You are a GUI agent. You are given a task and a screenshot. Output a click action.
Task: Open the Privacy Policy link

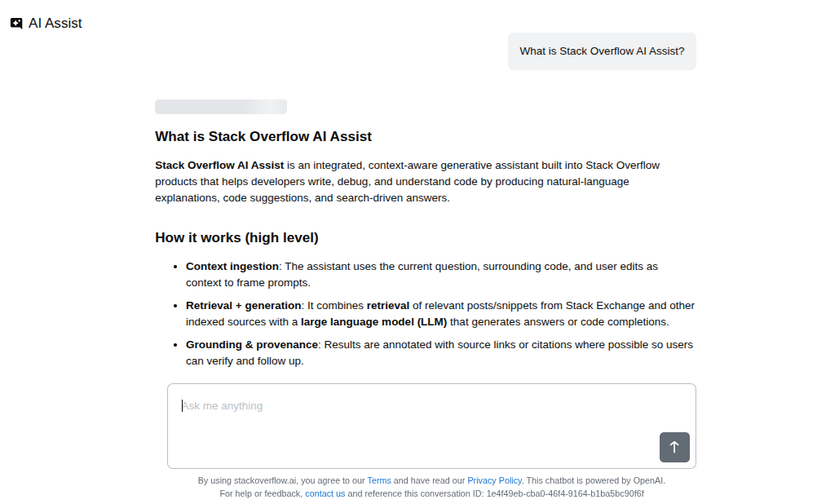[494, 480]
